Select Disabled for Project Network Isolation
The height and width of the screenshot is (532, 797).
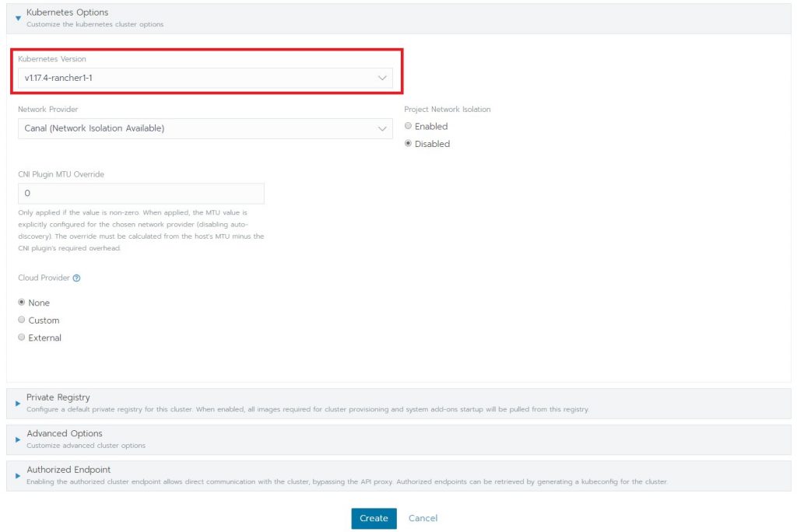(408, 144)
